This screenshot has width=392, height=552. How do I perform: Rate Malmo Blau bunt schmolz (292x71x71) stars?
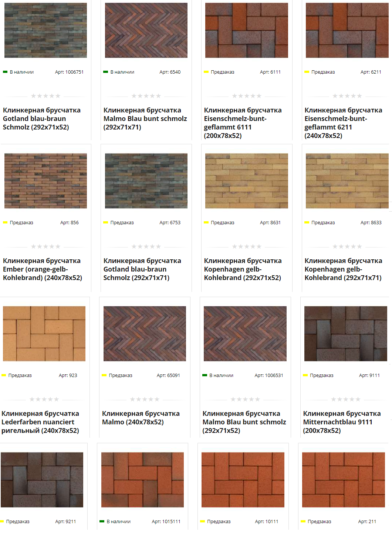coord(146,96)
